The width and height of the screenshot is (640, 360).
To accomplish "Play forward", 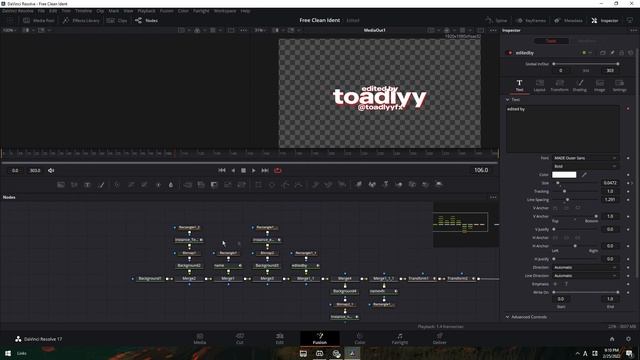I will click(253, 170).
